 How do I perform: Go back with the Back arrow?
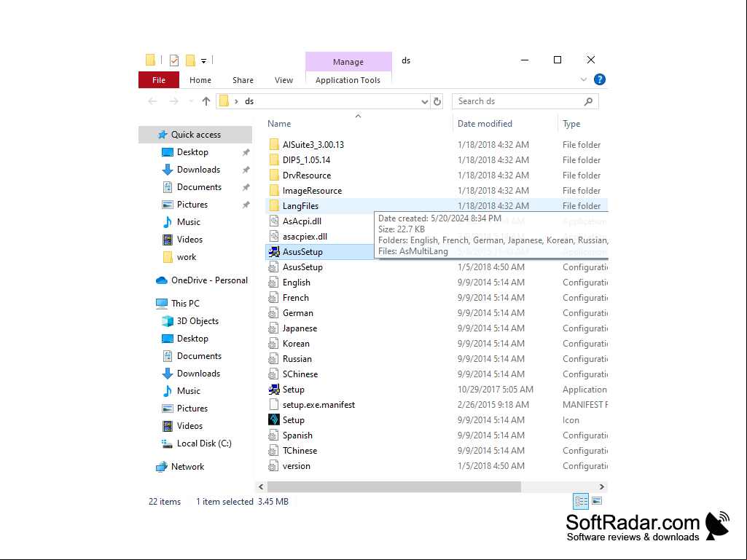152,101
